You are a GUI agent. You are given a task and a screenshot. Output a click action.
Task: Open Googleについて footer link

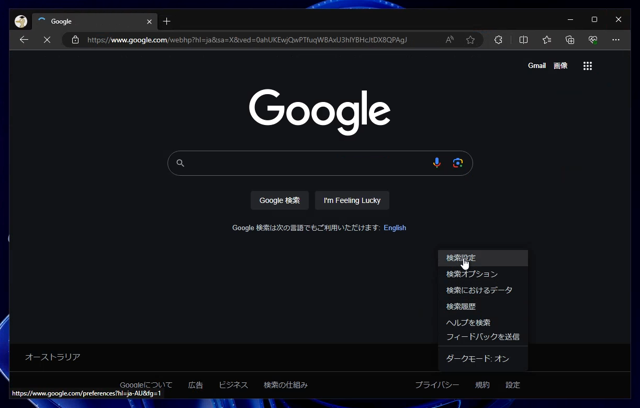pyautogui.click(x=146, y=385)
